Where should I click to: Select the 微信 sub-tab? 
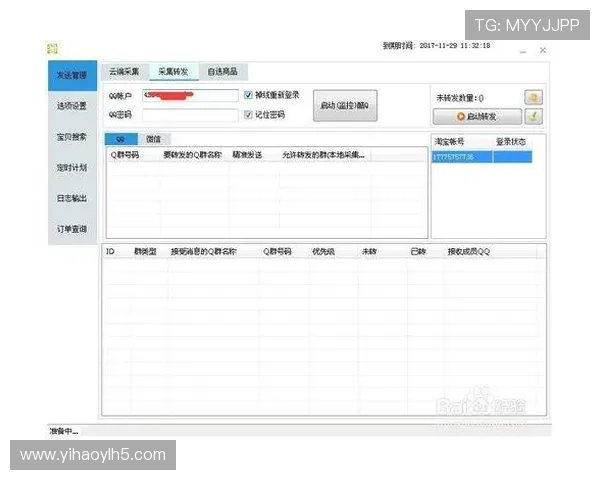pyautogui.click(x=154, y=139)
